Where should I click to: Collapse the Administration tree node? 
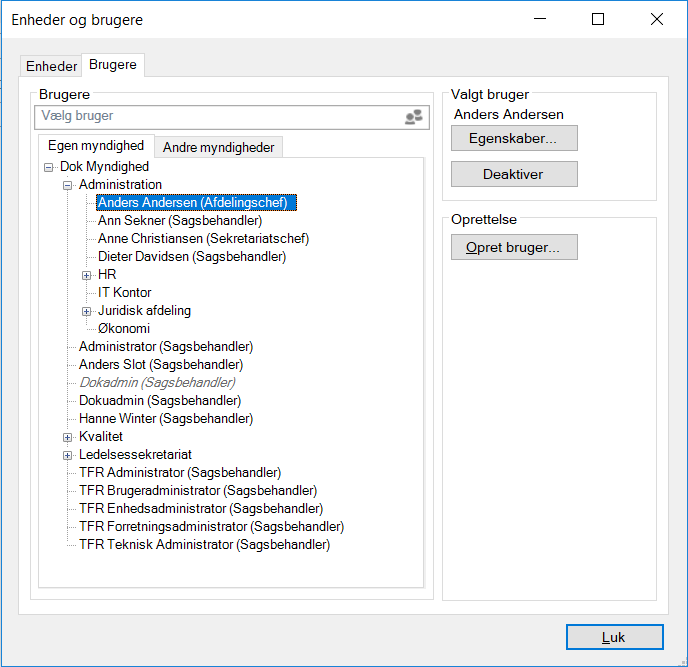68,185
